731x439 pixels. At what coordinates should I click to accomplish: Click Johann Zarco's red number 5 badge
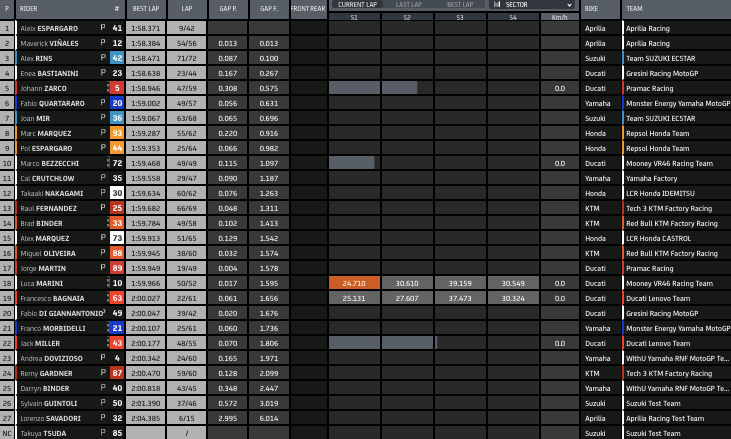117,88
